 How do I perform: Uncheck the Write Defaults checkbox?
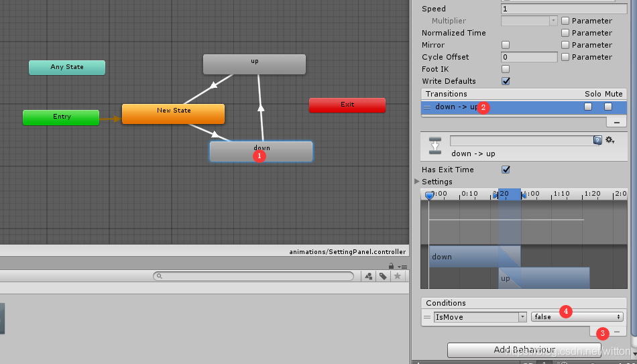(x=506, y=81)
